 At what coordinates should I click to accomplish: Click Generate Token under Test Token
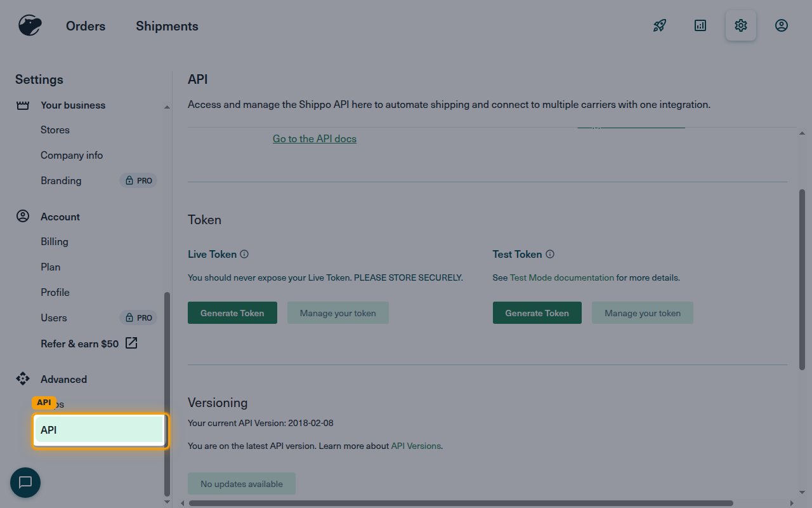[537, 312]
